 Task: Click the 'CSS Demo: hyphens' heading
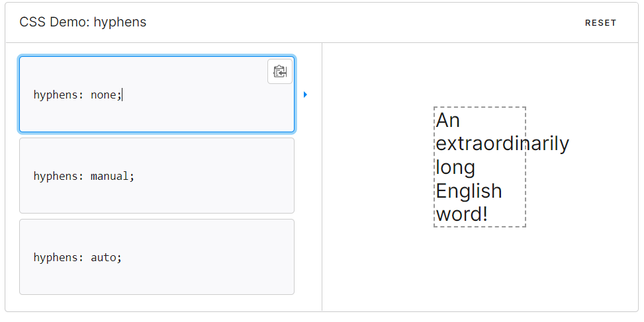(83, 22)
